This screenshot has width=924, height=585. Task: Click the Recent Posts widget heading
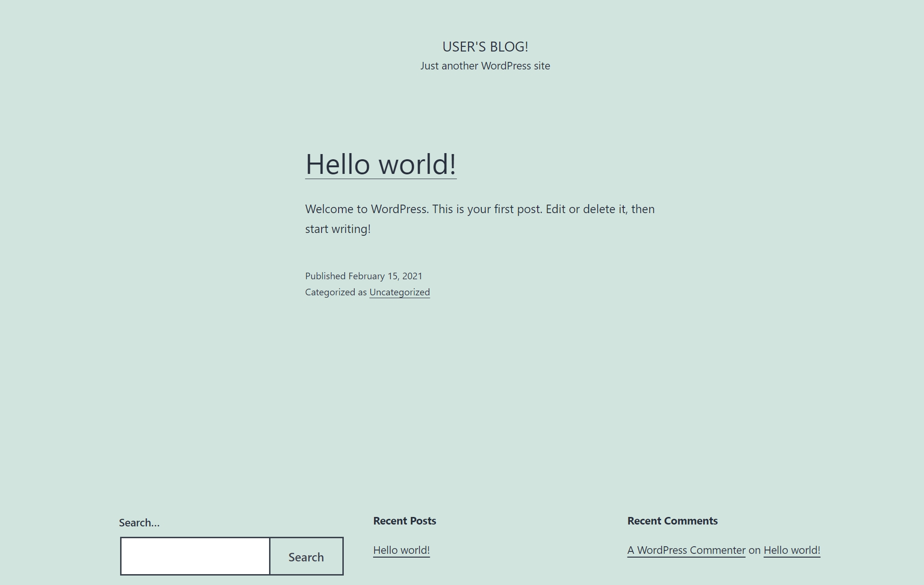pos(404,521)
